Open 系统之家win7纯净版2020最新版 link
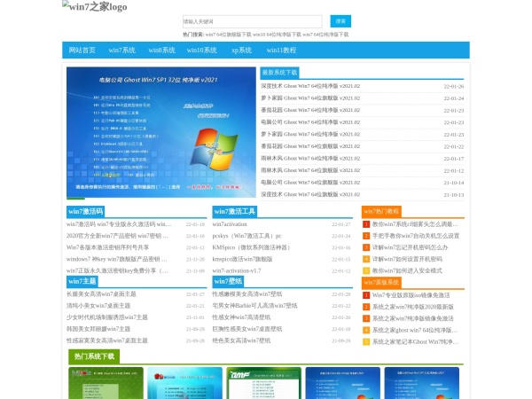The width and height of the screenshot is (532, 399). 413,307
